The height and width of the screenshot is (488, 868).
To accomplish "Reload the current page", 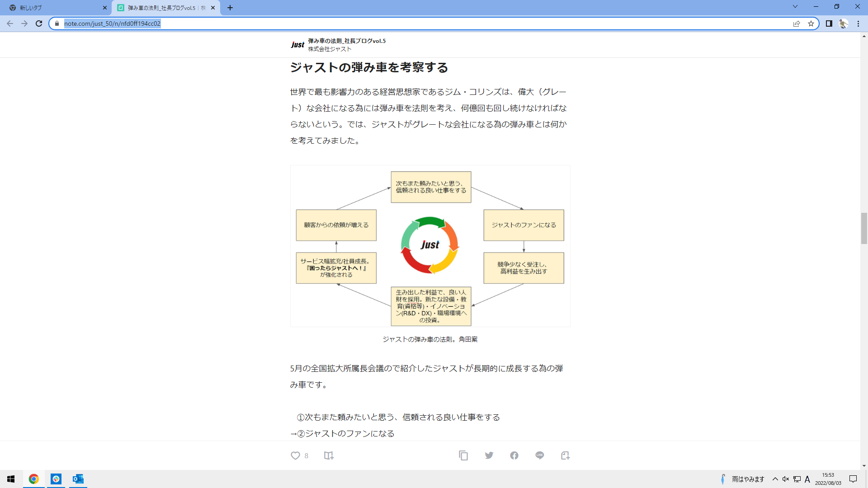I will [39, 23].
